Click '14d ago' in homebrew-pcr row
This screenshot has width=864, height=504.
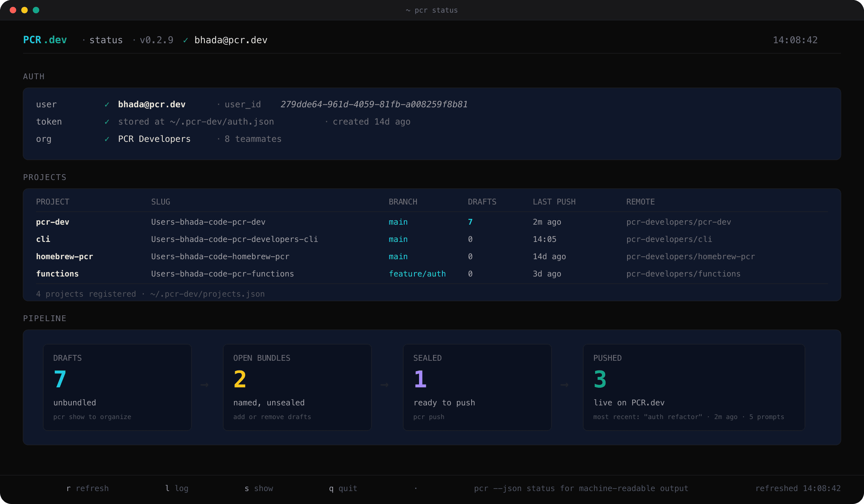point(549,257)
